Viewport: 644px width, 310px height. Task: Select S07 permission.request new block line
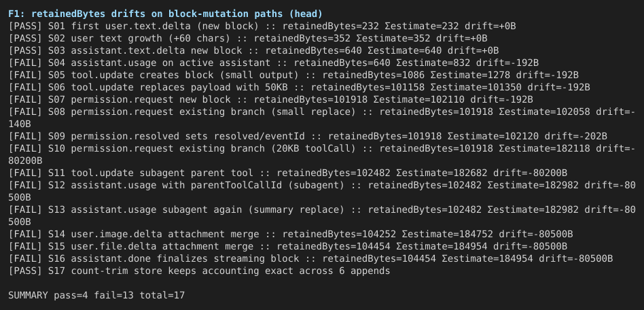(x=270, y=100)
